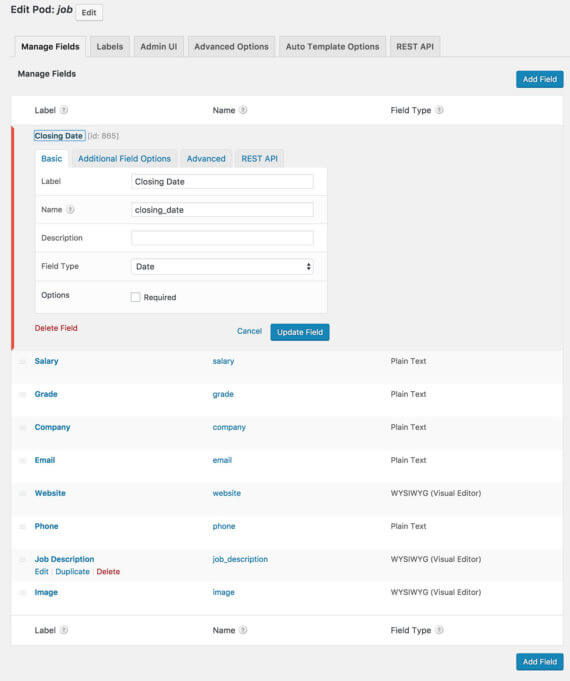Click the Update Field button
This screenshot has height=681, width=570.
[x=300, y=332]
